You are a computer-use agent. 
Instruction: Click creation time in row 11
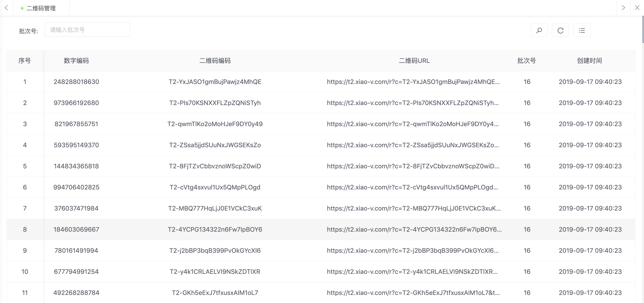coord(590,293)
